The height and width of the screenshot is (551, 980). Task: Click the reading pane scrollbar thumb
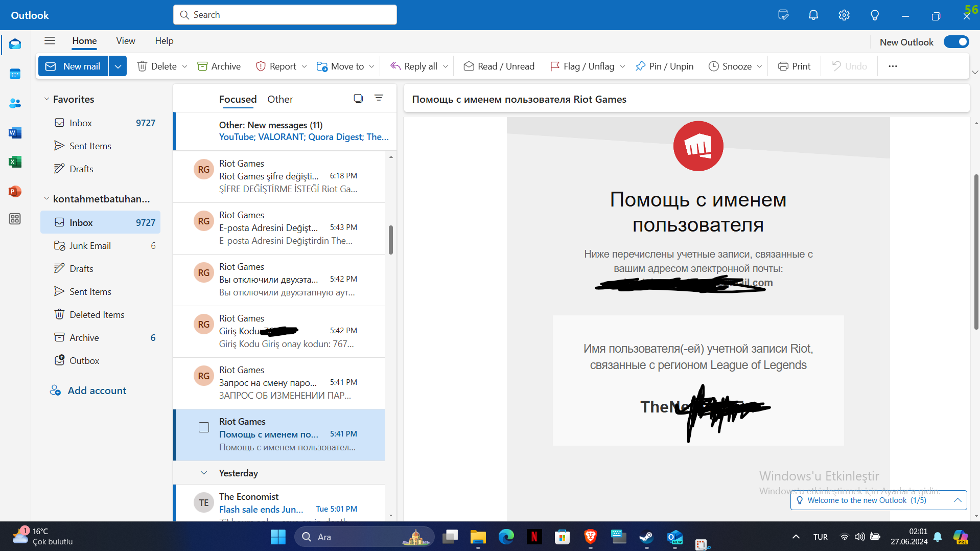[976, 251]
